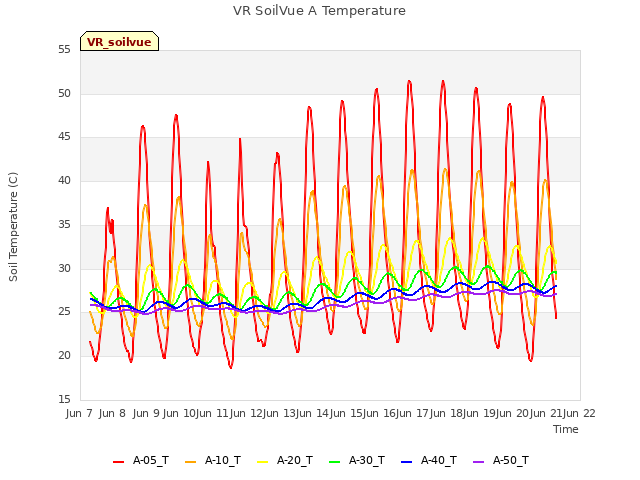The width and height of the screenshot is (640, 480).
Task: Click the 25 y-axis tick label
Action: click(64, 312)
